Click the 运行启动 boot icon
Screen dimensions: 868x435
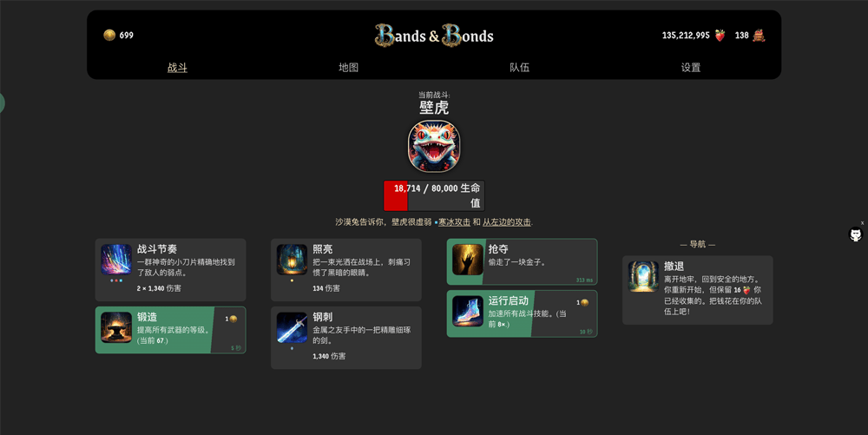(468, 311)
